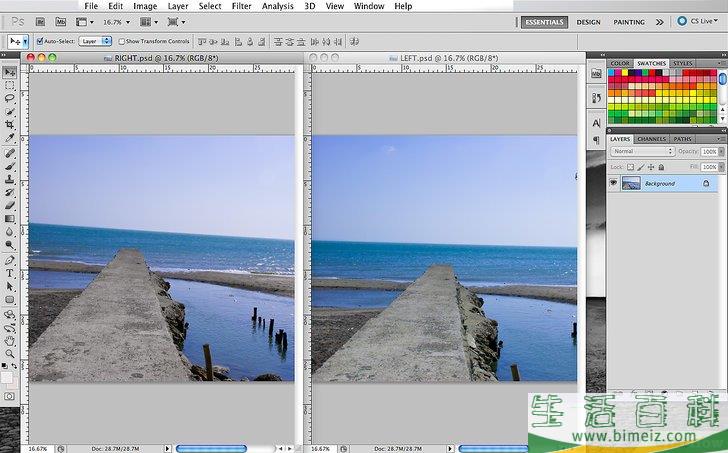Select the Lasso tool

[10, 98]
